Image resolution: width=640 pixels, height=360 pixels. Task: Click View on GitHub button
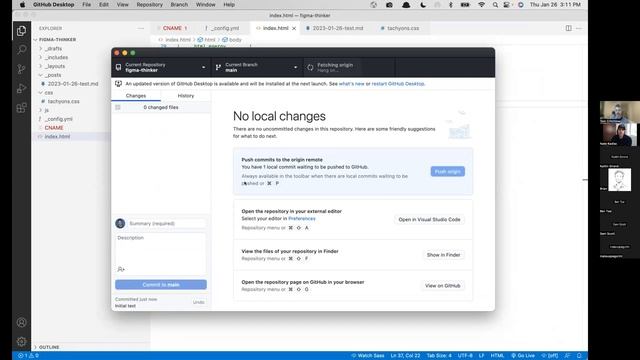(442, 286)
